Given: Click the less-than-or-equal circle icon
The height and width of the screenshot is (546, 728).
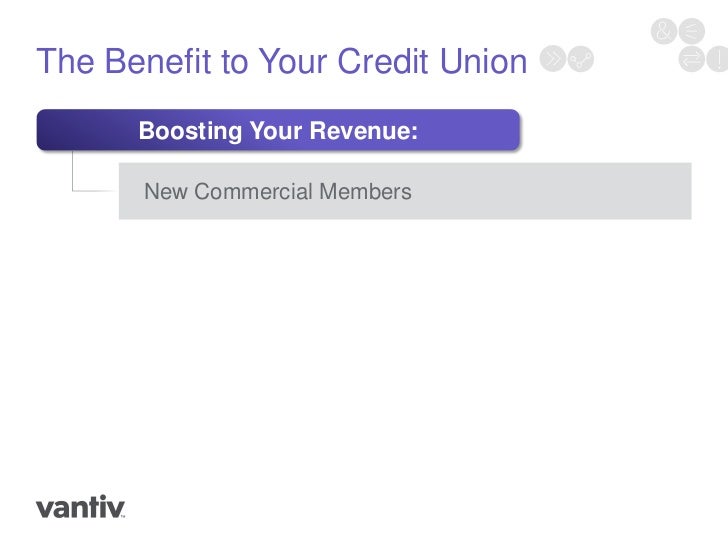Looking at the screenshot, I should click(692, 31).
